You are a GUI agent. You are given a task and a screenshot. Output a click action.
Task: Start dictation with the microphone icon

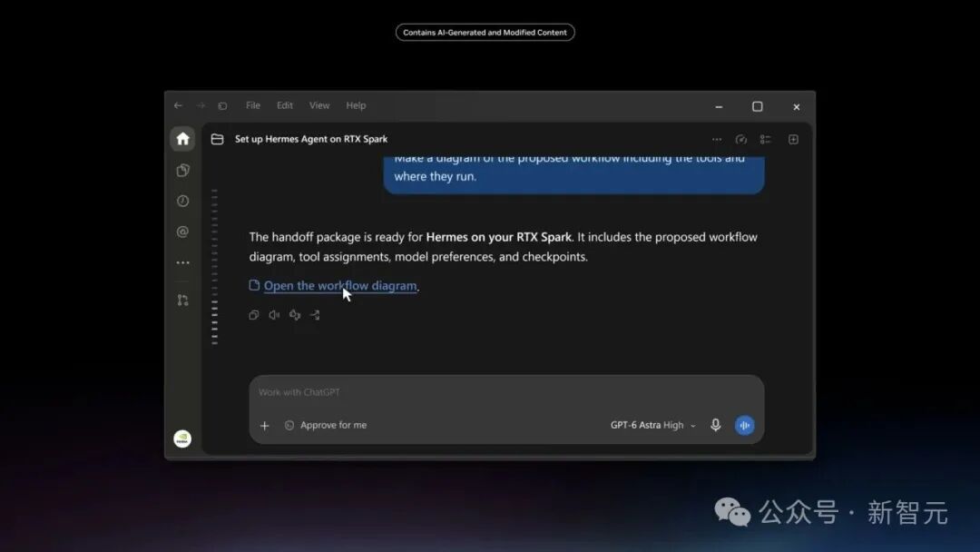click(716, 425)
